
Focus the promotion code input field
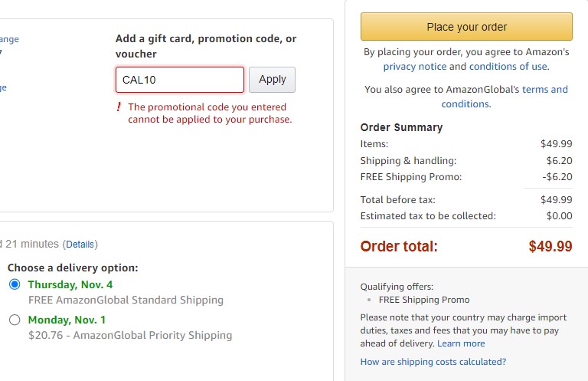pos(180,80)
